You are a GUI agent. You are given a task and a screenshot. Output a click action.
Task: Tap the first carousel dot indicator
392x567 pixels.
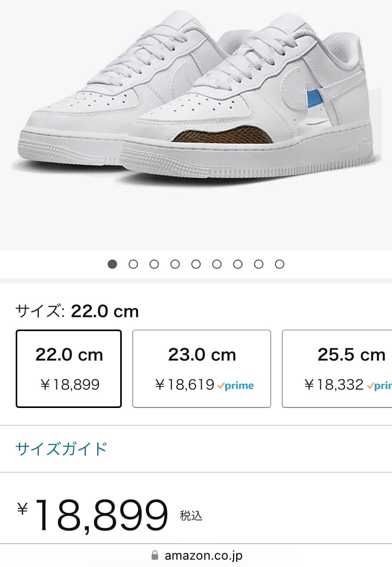tap(112, 264)
